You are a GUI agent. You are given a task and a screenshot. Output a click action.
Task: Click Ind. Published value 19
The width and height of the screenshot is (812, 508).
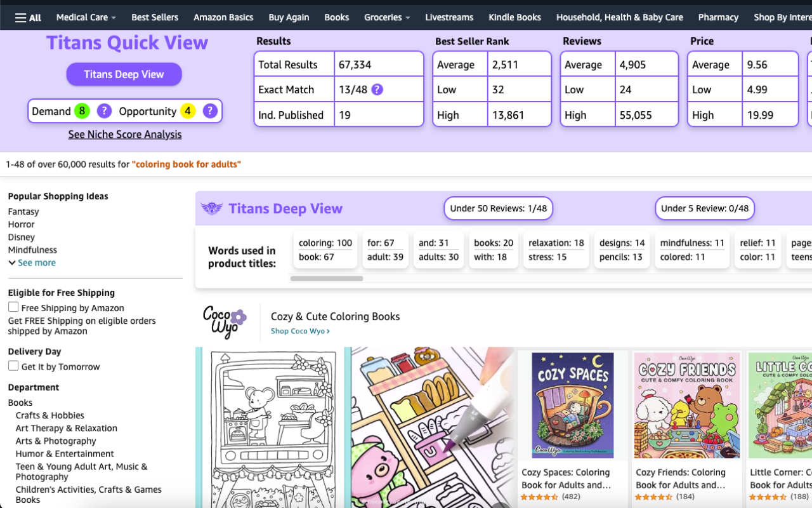(344, 115)
